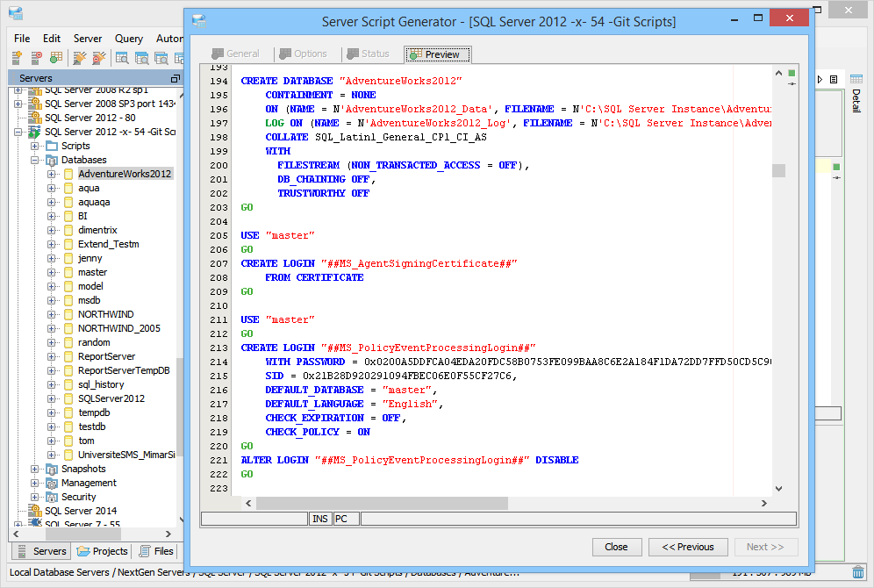Click the SQL Server 2014 server icon
This screenshot has height=588, width=874.
pyautogui.click(x=35, y=511)
